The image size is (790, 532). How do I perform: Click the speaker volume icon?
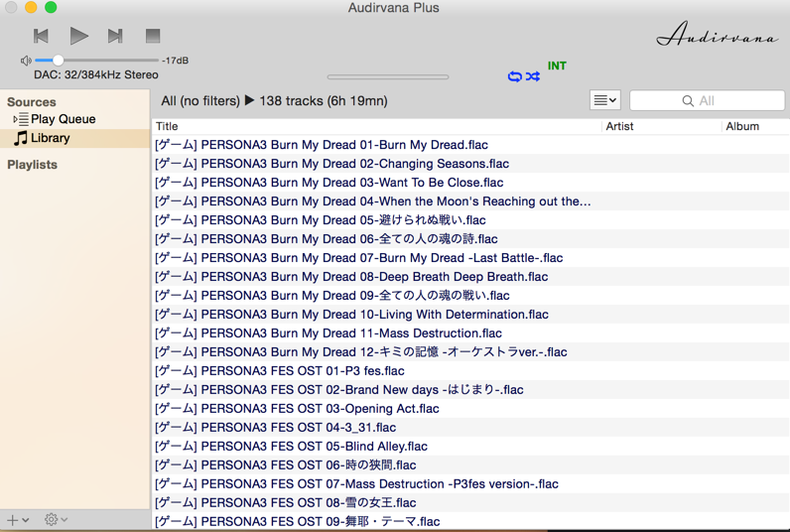tap(26, 61)
